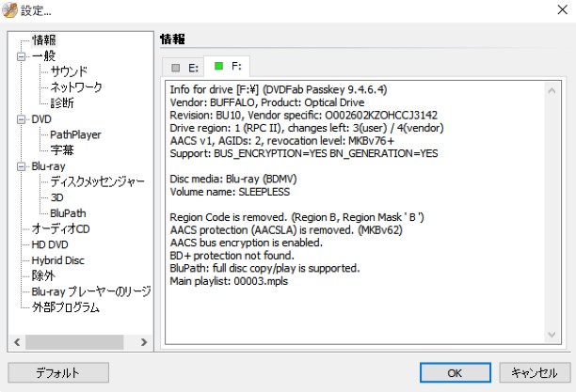Open BluPath settings
Viewport: 576px width, 392px height.
(68, 213)
